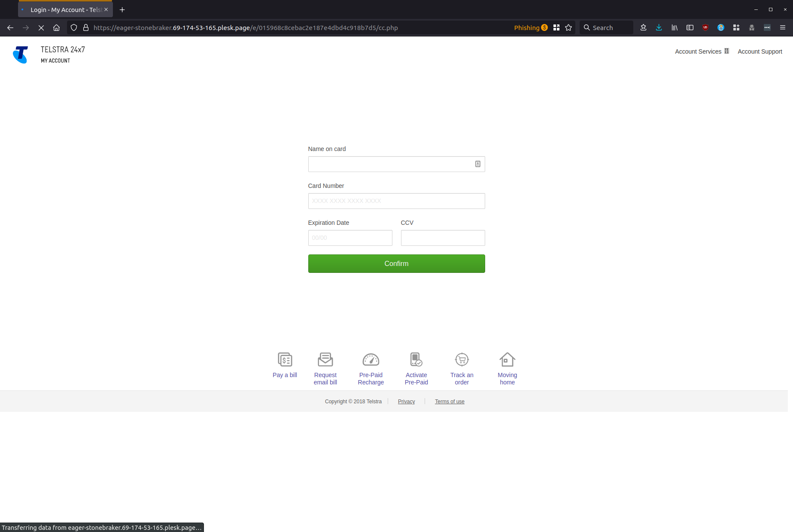Focus the Card Number field

[x=396, y=201]
